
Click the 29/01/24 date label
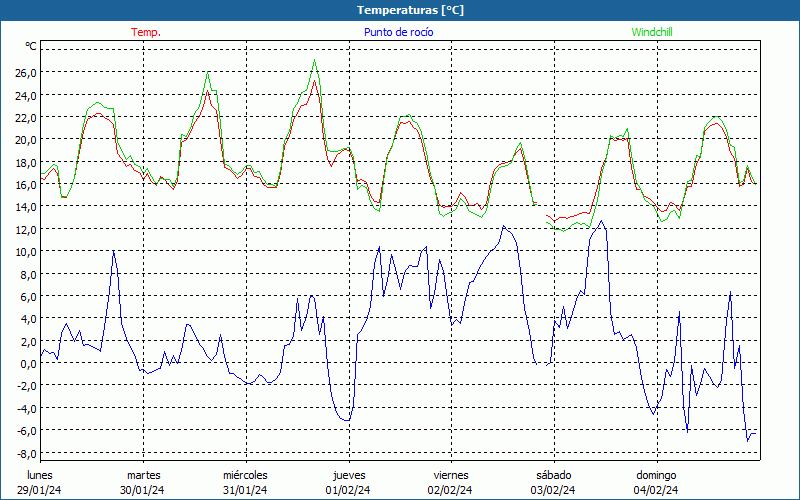coord(39,490)
